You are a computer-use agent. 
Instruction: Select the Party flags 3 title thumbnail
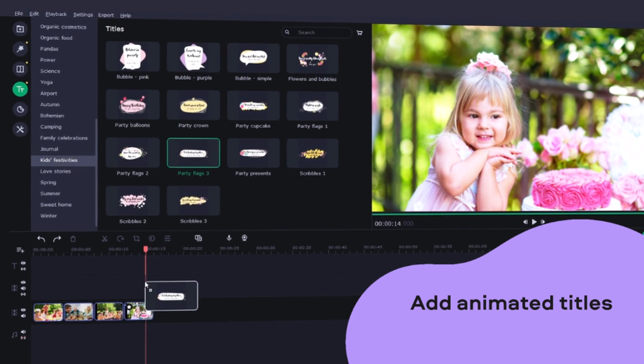(193, 153)
